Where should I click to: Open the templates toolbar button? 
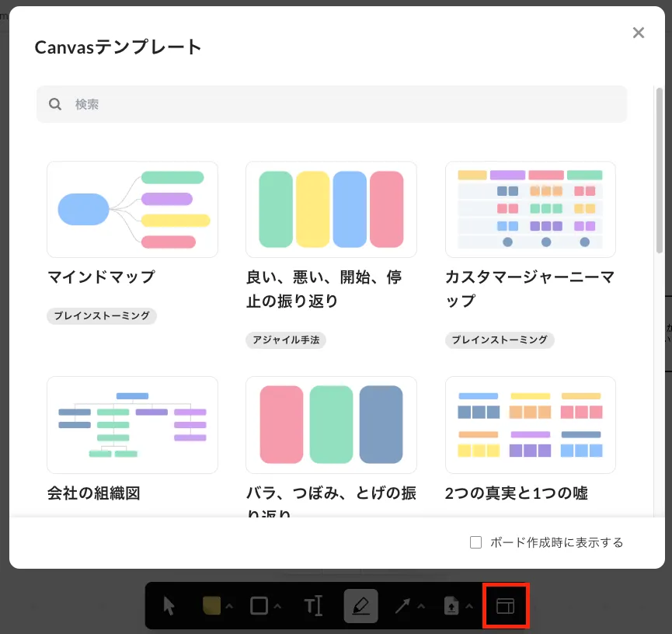pos(505,606)
